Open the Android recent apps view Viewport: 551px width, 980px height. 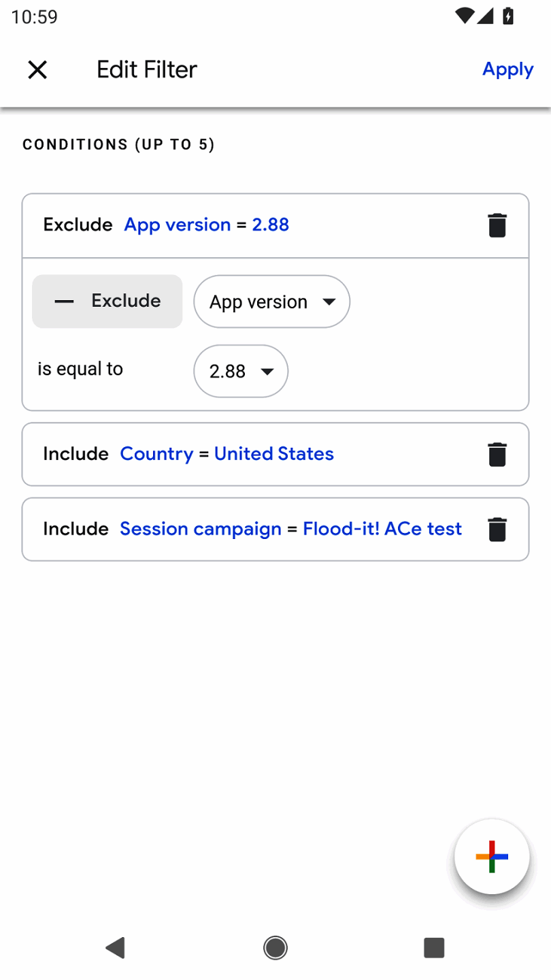(x=433, y=947)
